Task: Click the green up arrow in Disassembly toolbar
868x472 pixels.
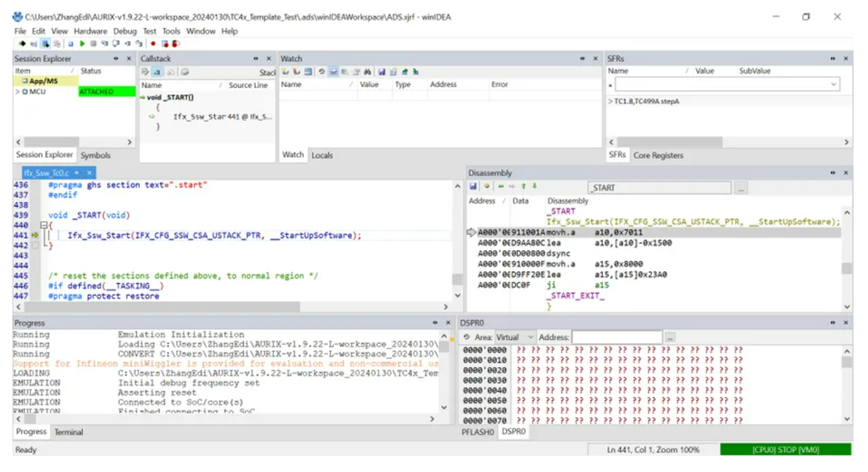Action: click(x=523, y=187)
